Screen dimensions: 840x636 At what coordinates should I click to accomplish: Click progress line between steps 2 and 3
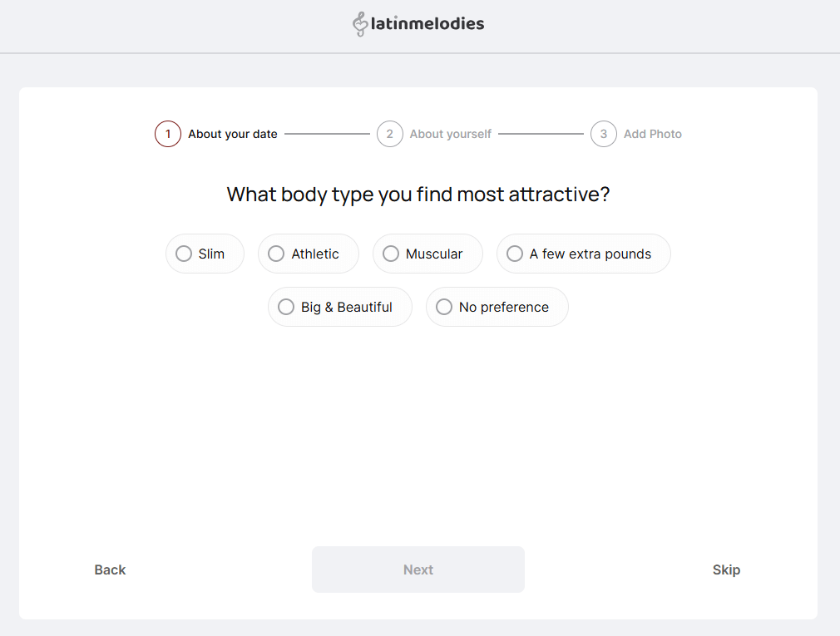(541, 134)
